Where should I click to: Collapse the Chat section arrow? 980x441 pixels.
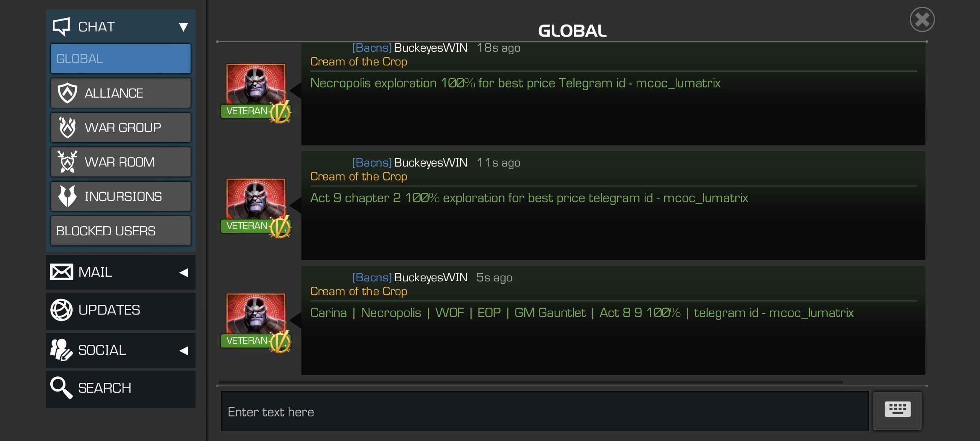(x=183, y=27)
